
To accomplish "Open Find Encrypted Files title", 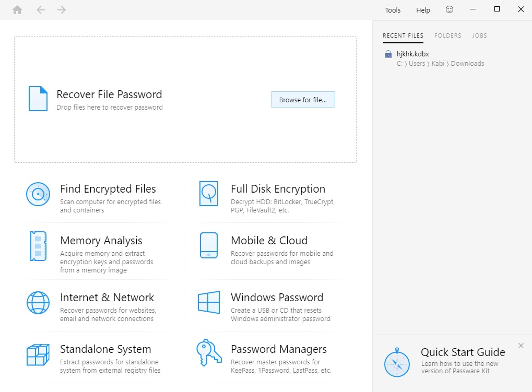I will point(108,189).
